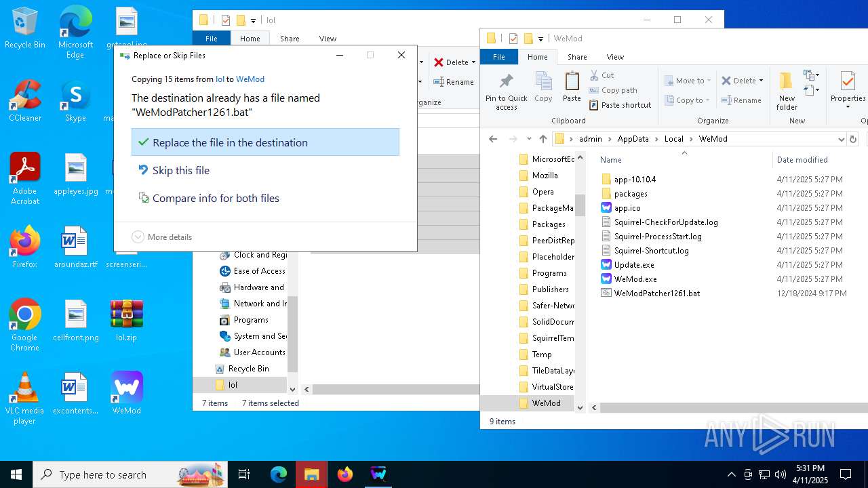Click Firefox icon in taskbar

click(x=345, y=474)
